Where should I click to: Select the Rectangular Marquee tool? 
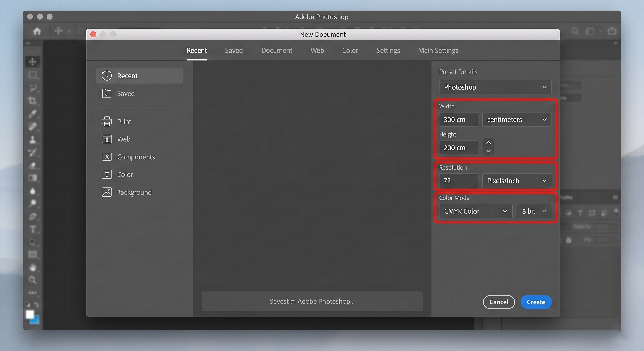[32, 75]
